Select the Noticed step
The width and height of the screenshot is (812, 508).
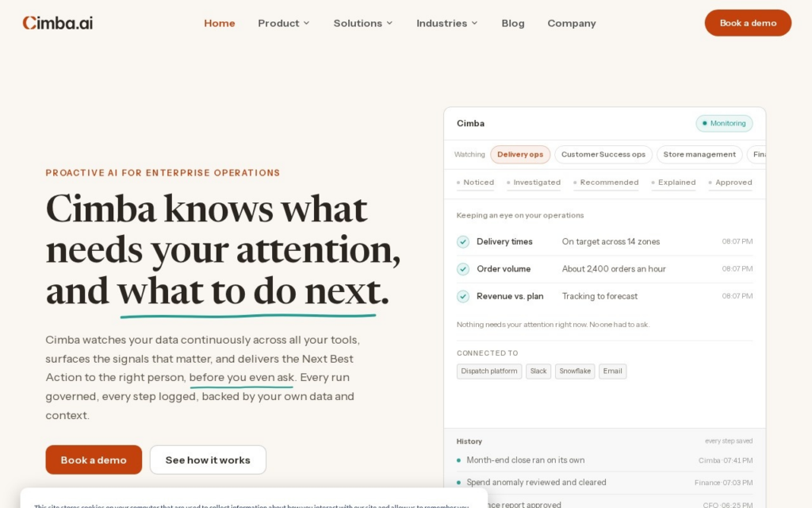point(476,183)
